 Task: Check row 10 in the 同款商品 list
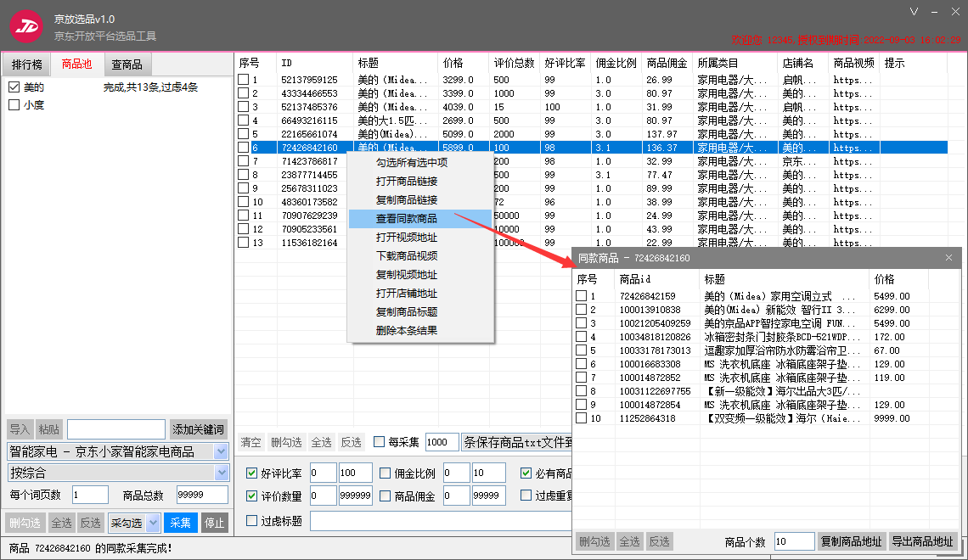(581, 418)
